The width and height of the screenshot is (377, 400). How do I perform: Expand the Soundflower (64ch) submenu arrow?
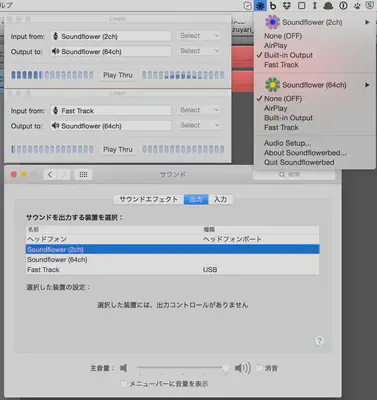pyautogui.click(x=367, y=85)
